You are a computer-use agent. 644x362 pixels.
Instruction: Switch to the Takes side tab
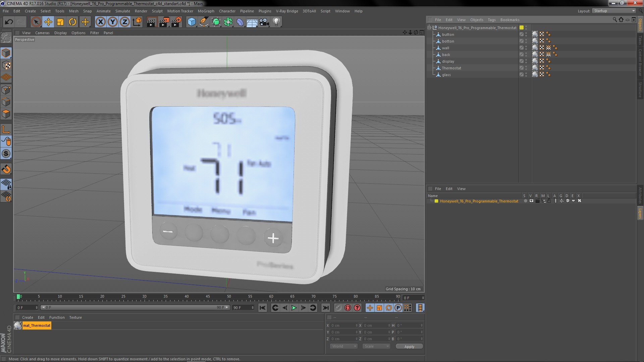coord(640,40)
